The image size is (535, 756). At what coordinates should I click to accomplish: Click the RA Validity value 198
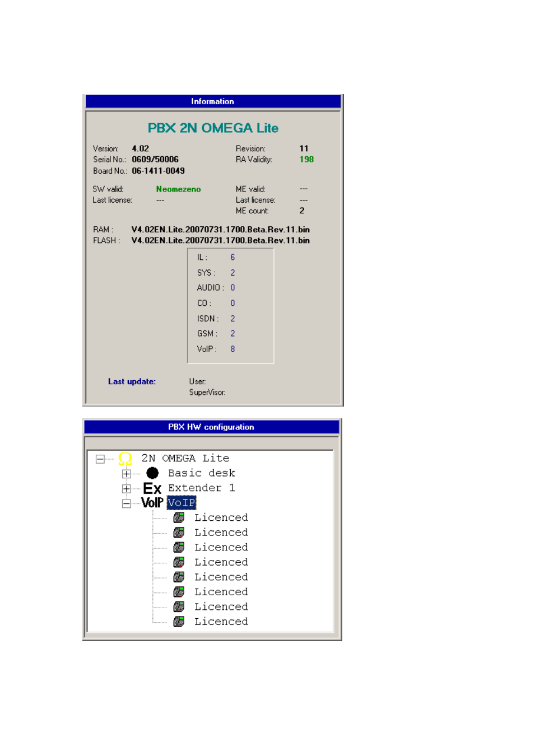[306, 160]
